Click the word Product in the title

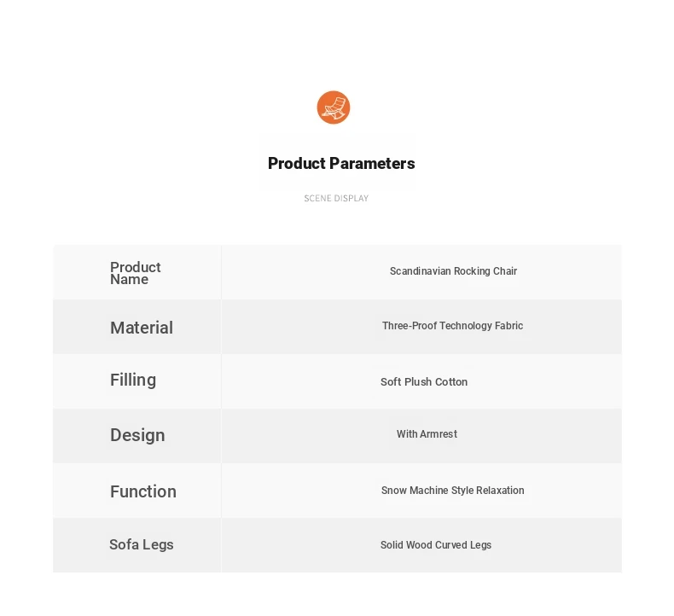pos(297,163)
